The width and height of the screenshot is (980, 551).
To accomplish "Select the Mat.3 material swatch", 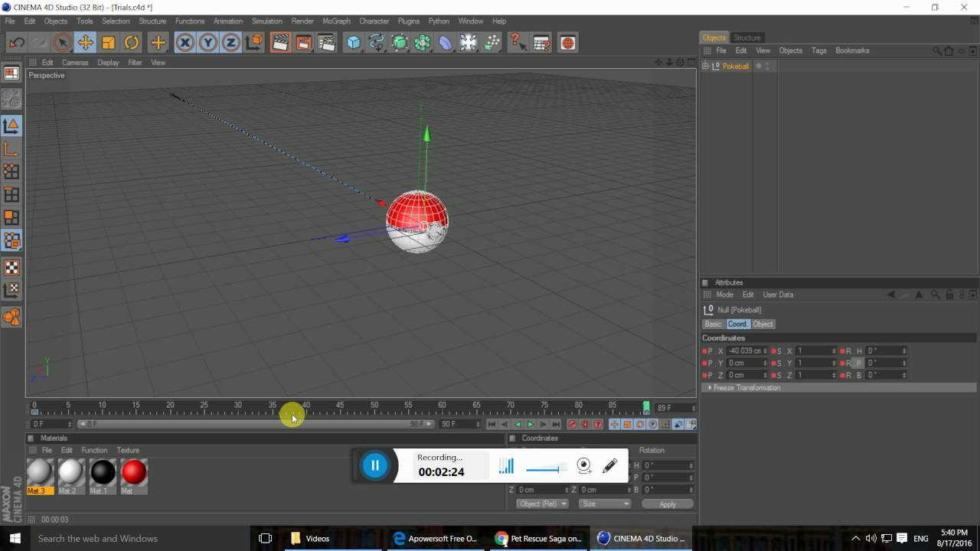I will [40, 473].
